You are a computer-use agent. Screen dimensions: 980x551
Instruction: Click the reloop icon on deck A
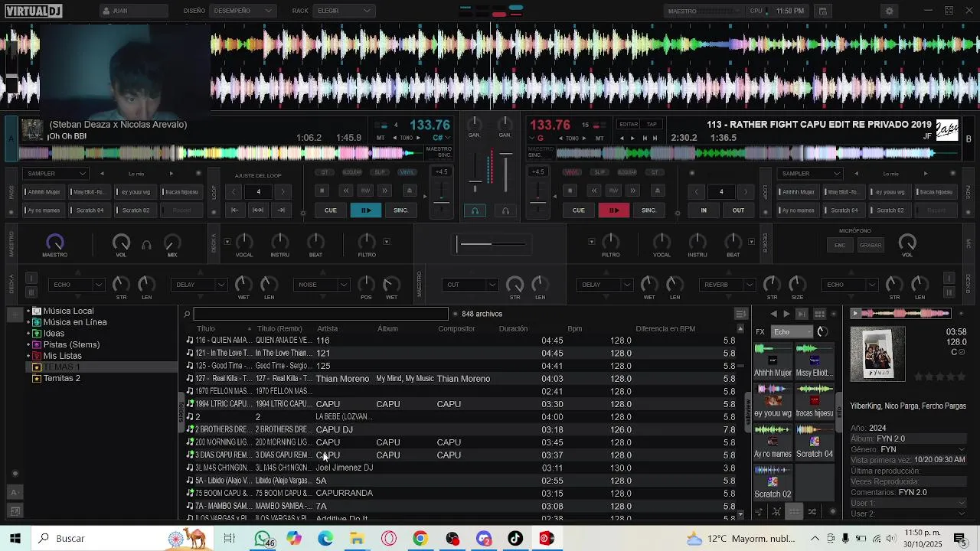pyautogui.click(x=258, y=210)
